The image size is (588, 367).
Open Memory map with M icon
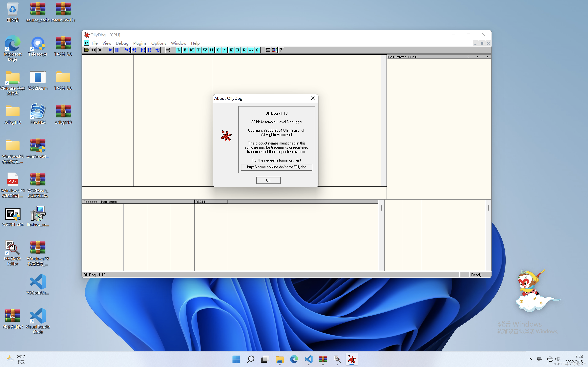tap(192, 50)
